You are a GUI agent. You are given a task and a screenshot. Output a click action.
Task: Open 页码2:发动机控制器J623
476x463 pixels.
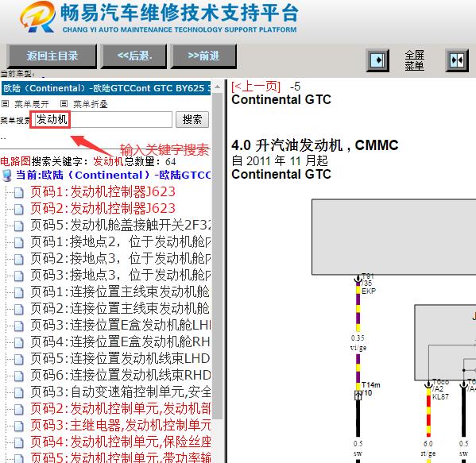(103, 208)
